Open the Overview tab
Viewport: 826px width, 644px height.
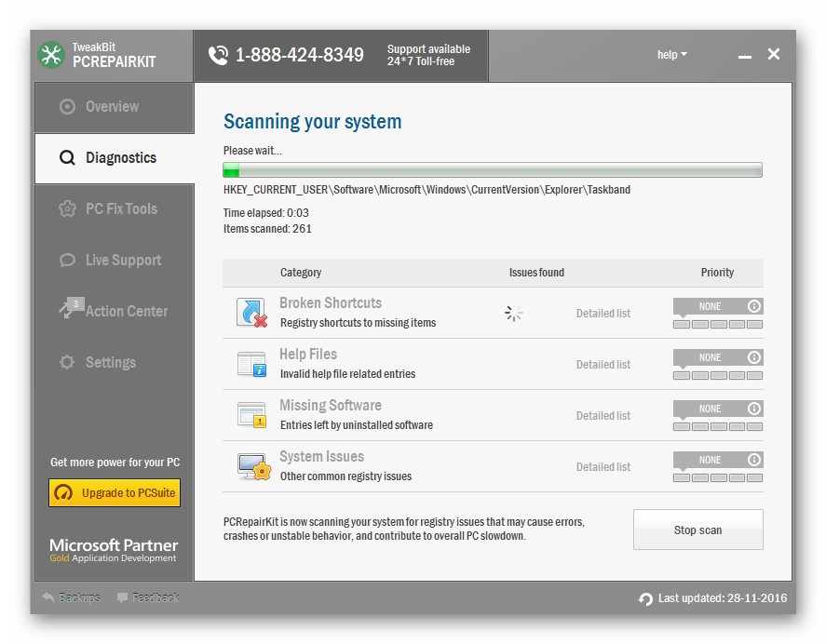[x=115, y=107]
